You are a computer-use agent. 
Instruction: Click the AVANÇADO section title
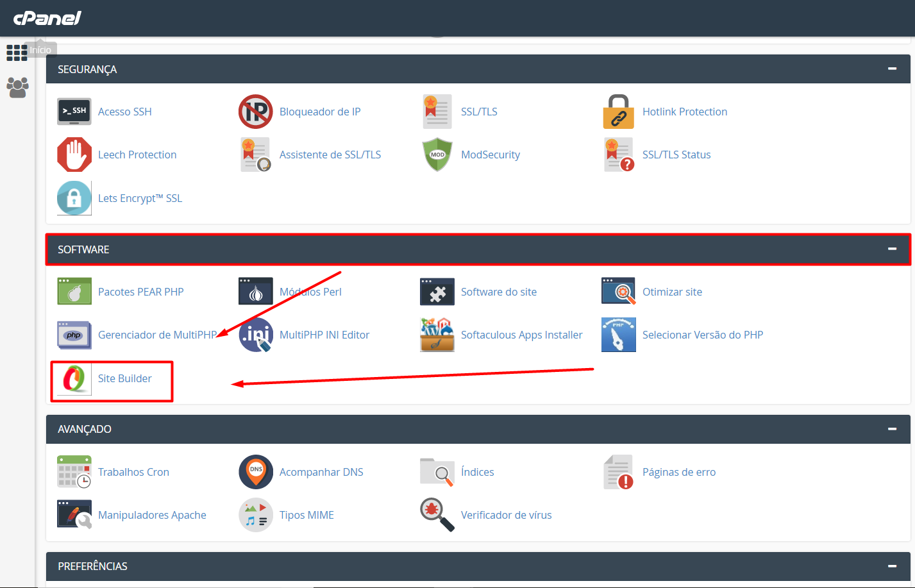coord(85,429)
